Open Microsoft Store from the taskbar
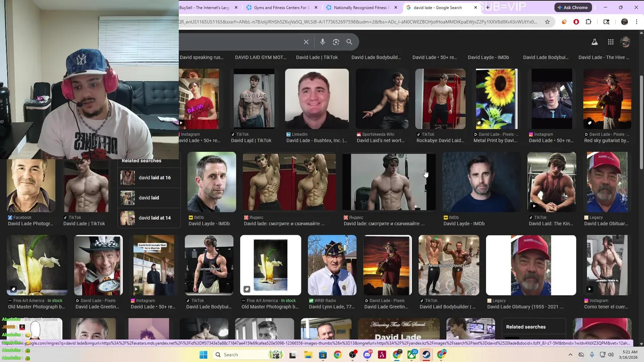This screenshot has width=644, height=362. [x=323, y=355]
